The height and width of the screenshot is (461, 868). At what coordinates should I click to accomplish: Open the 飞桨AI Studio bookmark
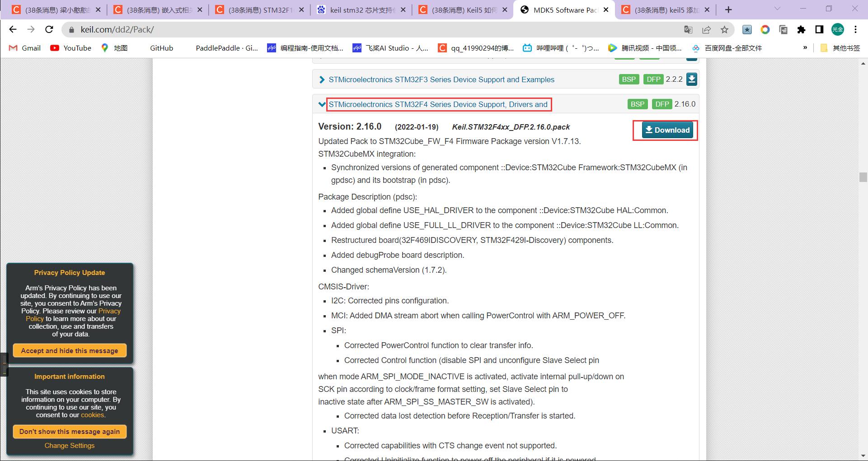coord(390,48)
